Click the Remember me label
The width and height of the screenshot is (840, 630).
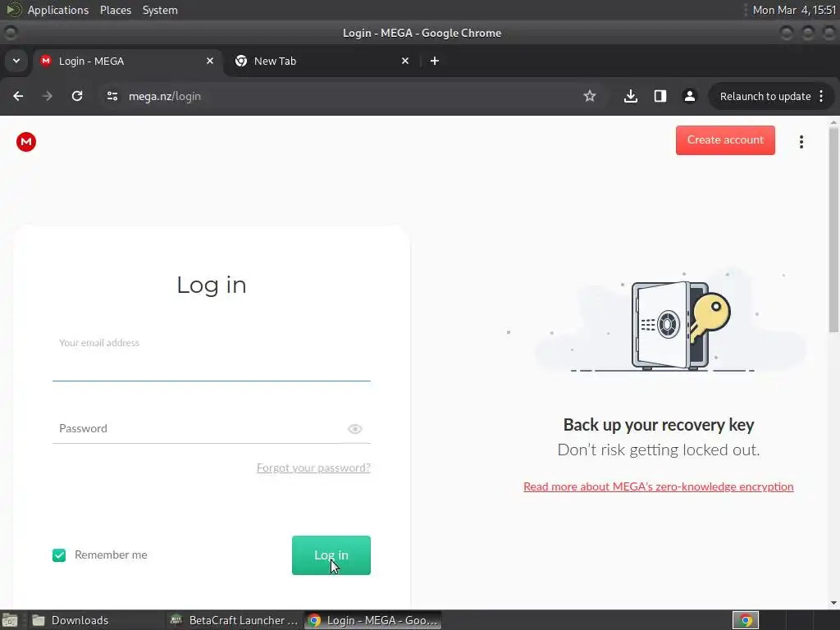coord(111,555)
